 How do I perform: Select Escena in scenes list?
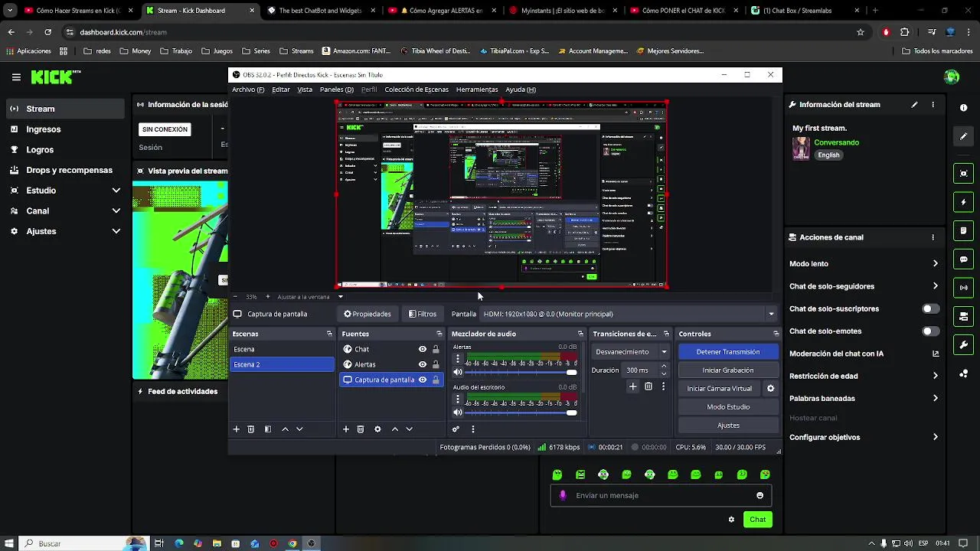[x=282, y=350]
